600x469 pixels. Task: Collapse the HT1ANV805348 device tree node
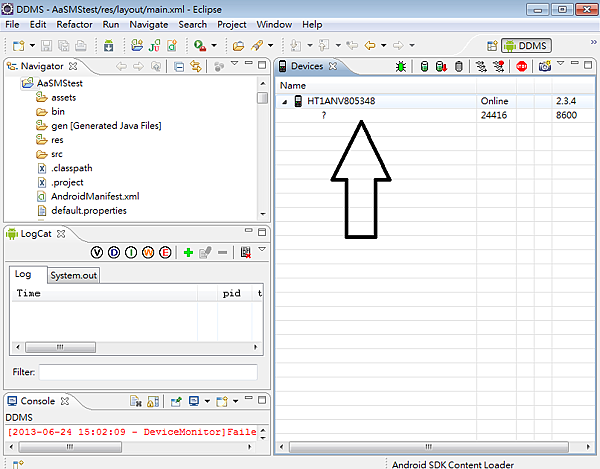[284, 102]
